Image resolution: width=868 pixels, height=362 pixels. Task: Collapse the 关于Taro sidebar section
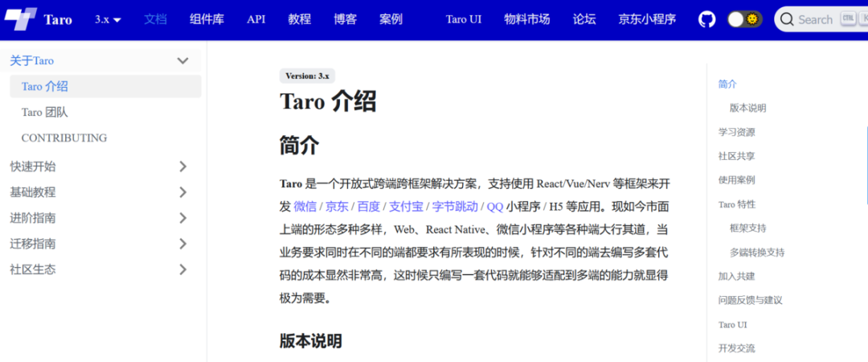[182, 60]
